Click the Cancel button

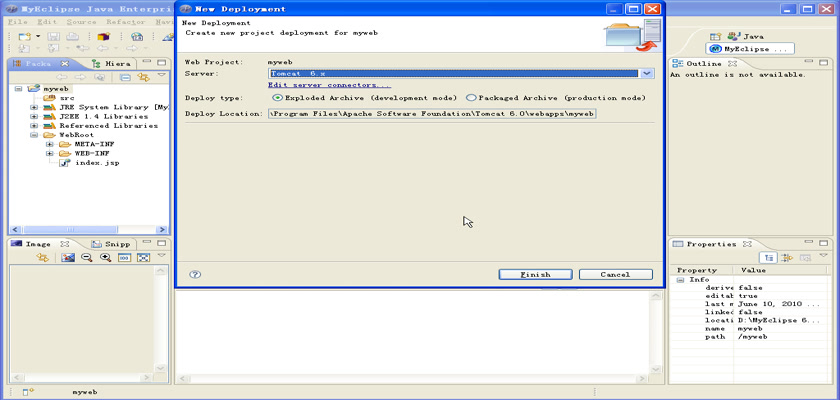pyautogui.click(x=616, y=274)
